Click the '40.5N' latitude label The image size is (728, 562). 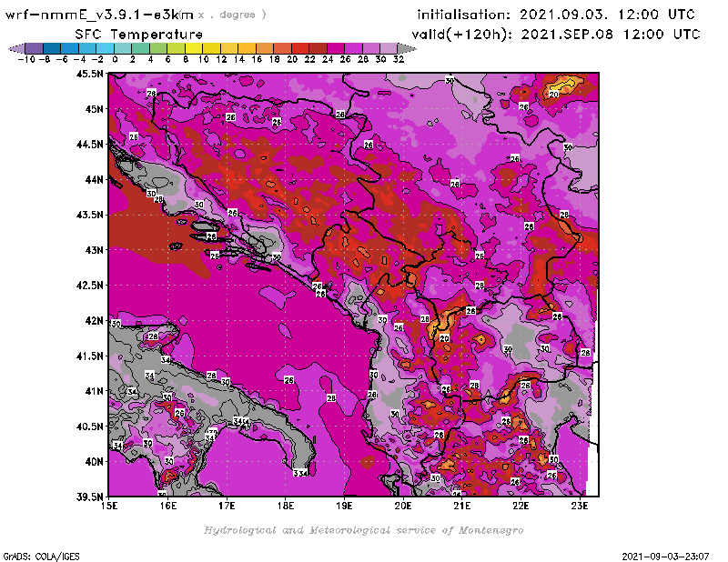pyautogui.click(x=89, y=427)
